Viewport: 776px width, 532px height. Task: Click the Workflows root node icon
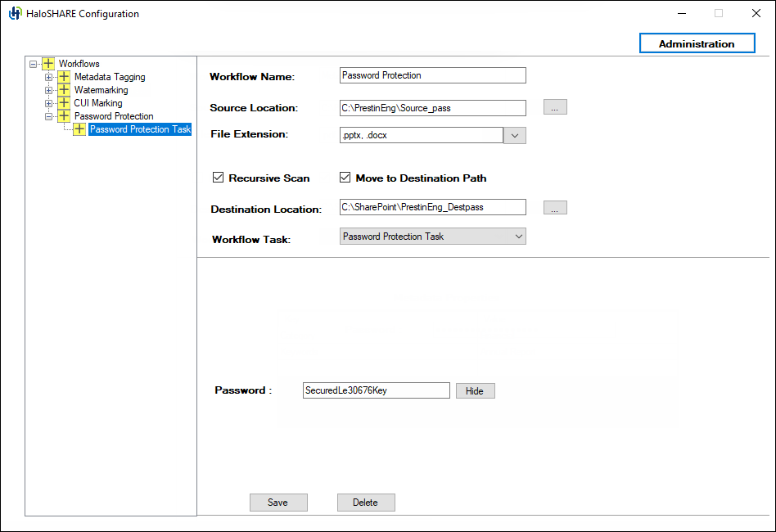coord(47,63)
